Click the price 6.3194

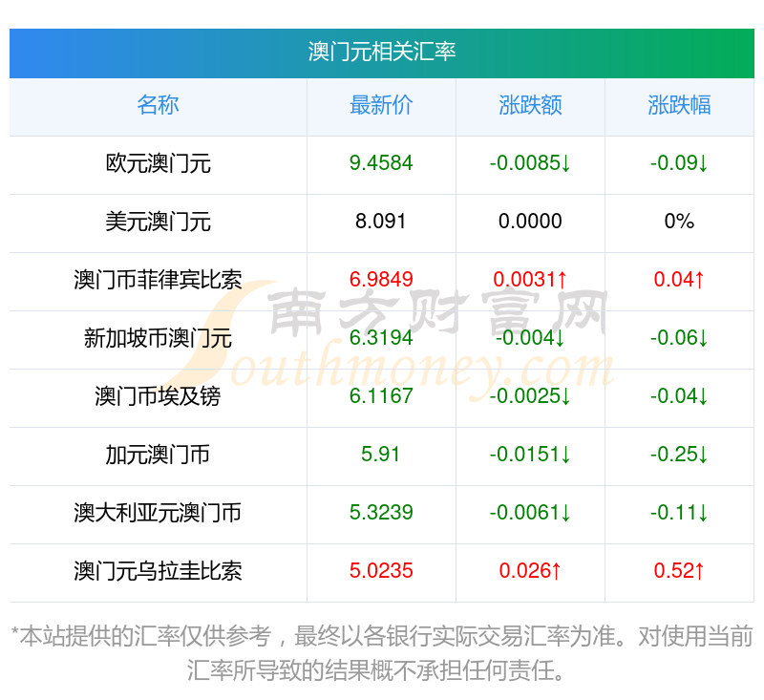coord(381,338)
